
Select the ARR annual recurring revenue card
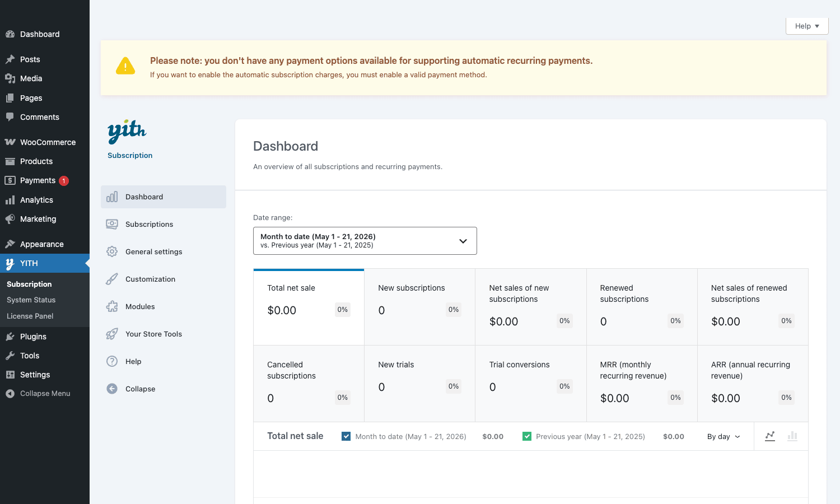click(753, 384)
